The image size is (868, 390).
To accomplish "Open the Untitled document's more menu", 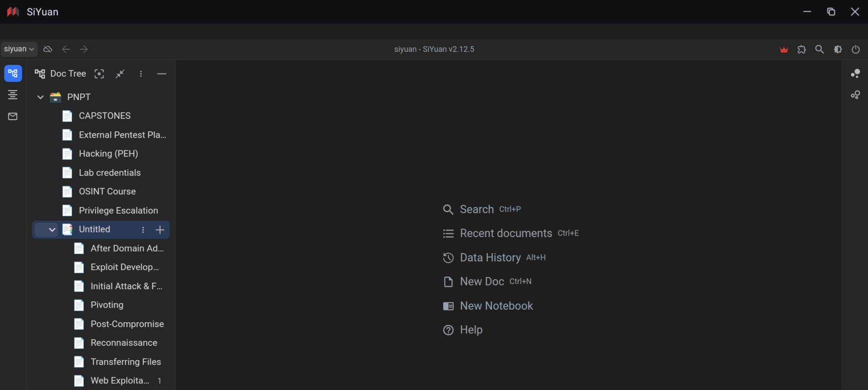I will (143, 230).
